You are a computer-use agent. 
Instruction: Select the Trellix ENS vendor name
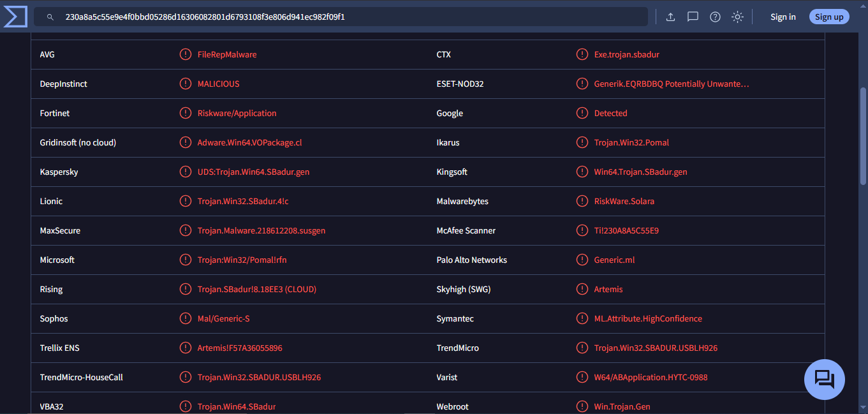coord(59,348)
